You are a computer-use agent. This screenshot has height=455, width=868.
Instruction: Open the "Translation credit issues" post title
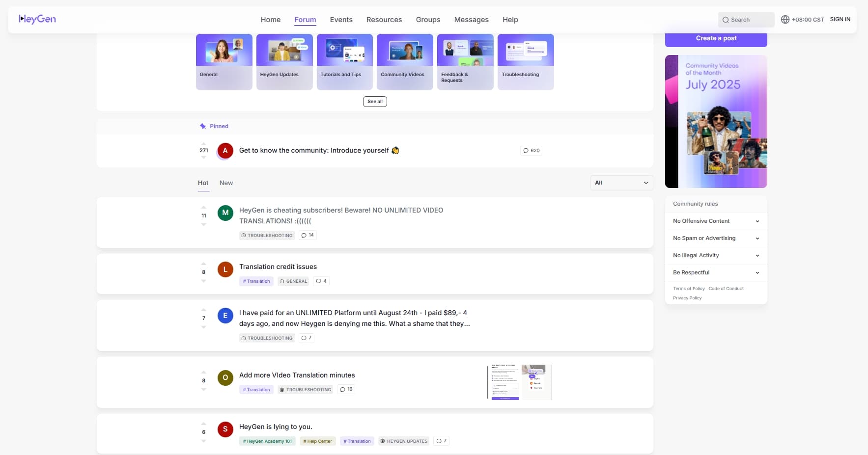click(278, 267)
